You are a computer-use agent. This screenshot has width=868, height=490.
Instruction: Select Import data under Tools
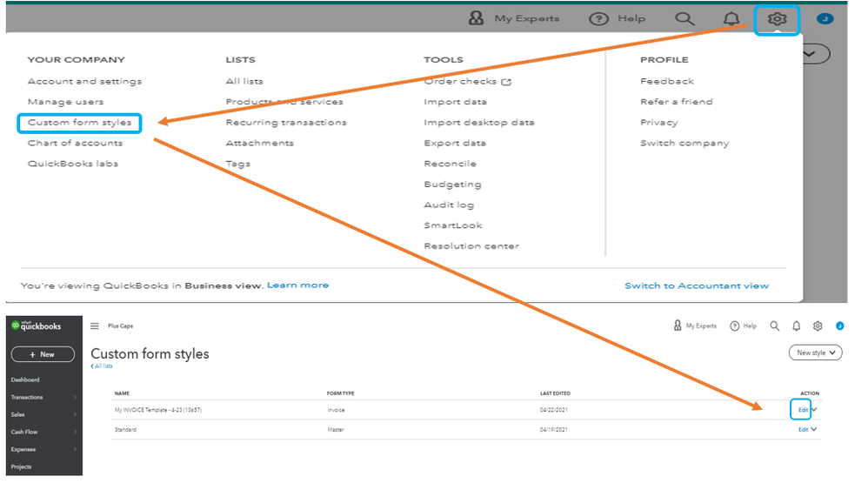pyautogui.click(x=455, y=102)
